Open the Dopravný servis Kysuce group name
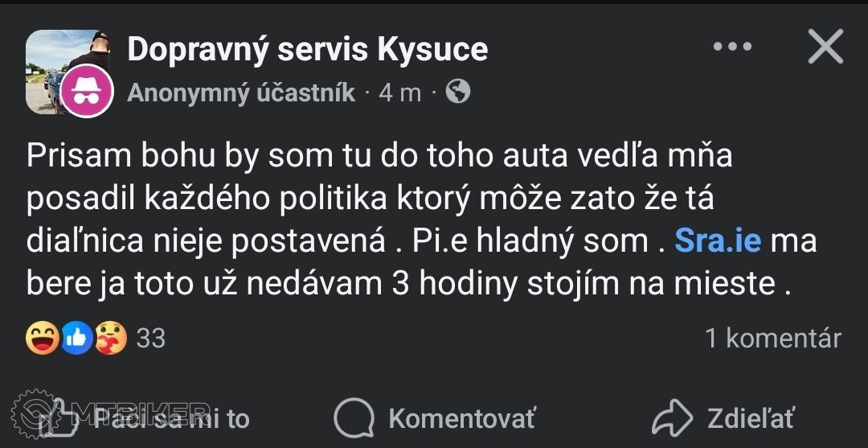 pyautogui.click(x=307, y=49)
